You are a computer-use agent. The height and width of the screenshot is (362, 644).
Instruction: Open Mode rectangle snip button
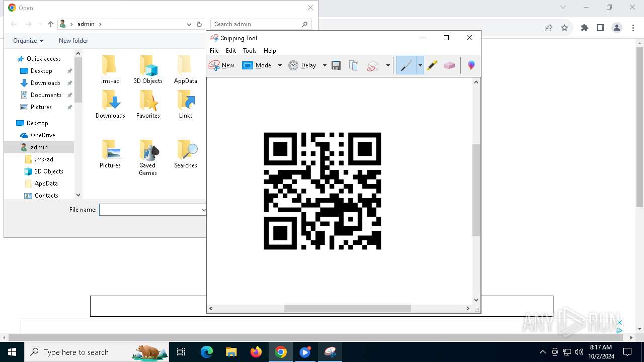[x=257, y=65]
